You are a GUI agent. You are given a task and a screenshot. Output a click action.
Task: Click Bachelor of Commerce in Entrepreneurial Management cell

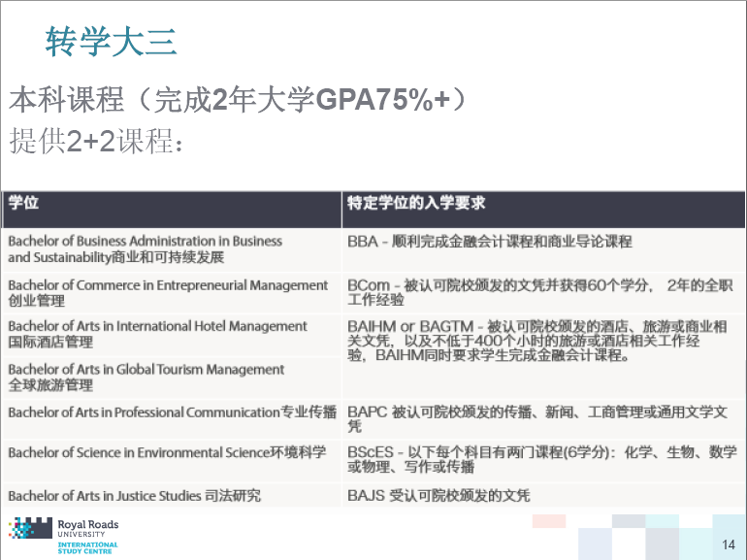(172, 293)
